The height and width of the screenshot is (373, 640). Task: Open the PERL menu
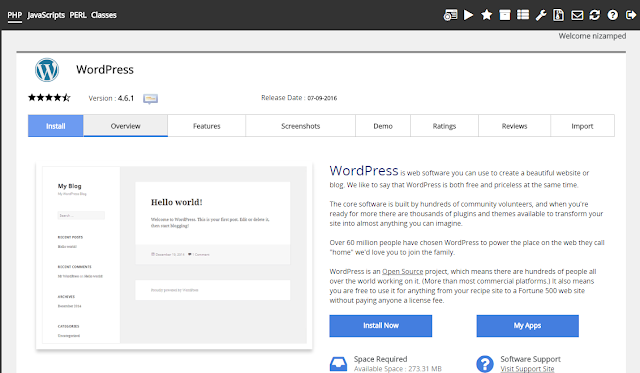(78, 15)
